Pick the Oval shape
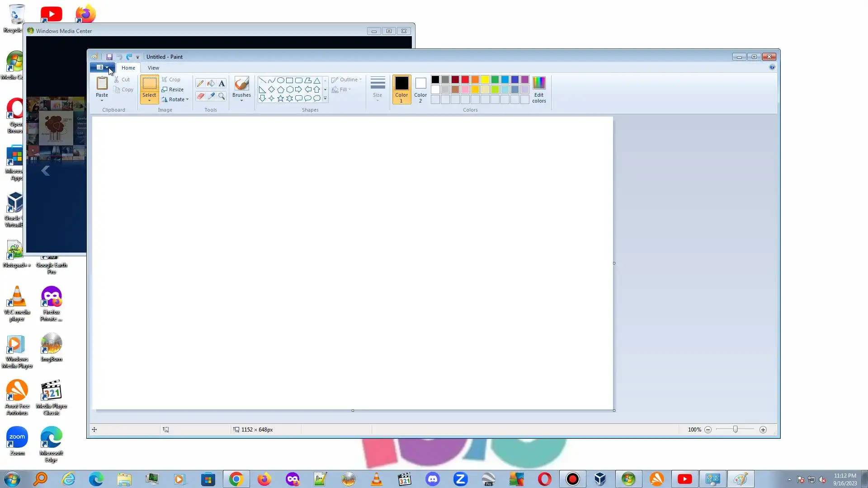Viewport: 868px width, 488px height. (x=280, y=80)
